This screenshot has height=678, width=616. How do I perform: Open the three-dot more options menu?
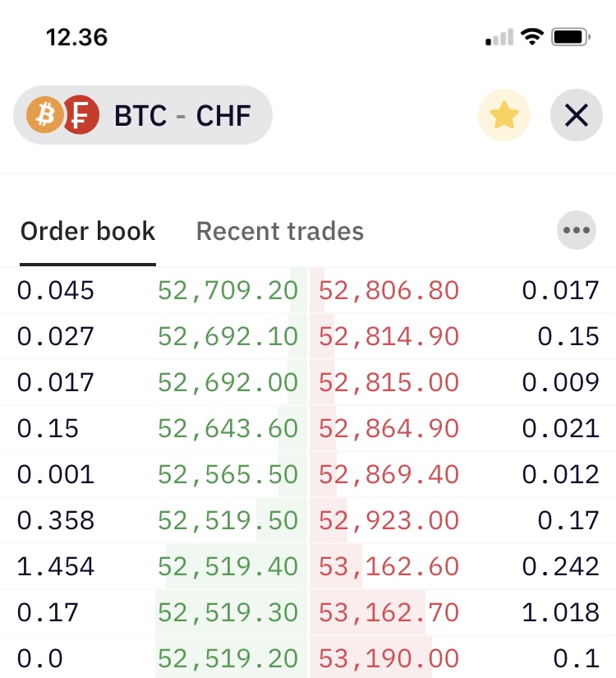coord(577,230)
